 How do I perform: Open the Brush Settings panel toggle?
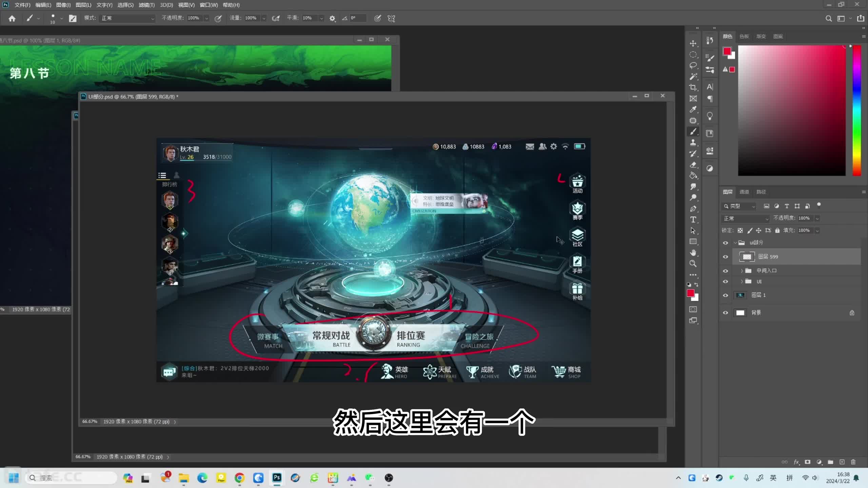tap(73, 18)
